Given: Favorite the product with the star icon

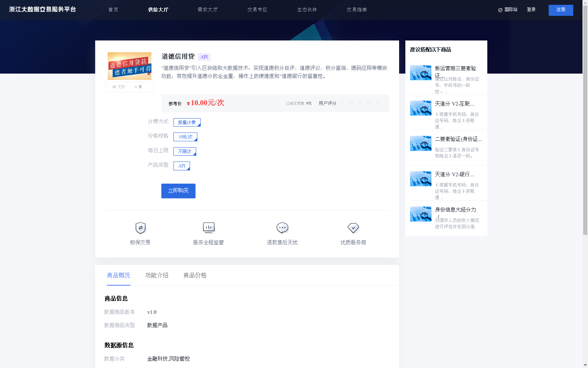Looking at the screenshot, I should point(136,87).
